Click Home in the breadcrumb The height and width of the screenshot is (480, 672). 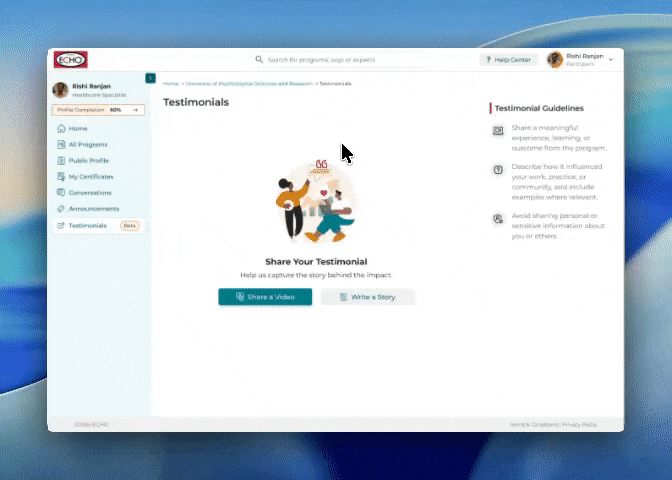point(171,84)
